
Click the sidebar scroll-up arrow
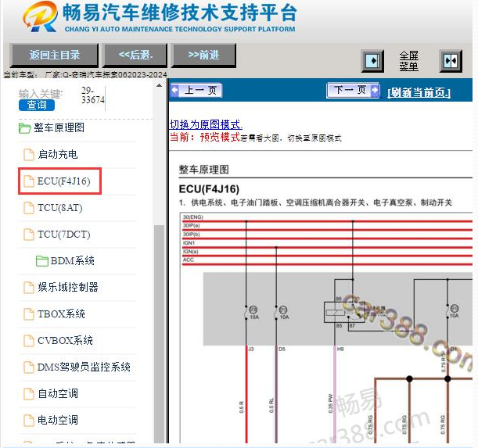point(159,86)
